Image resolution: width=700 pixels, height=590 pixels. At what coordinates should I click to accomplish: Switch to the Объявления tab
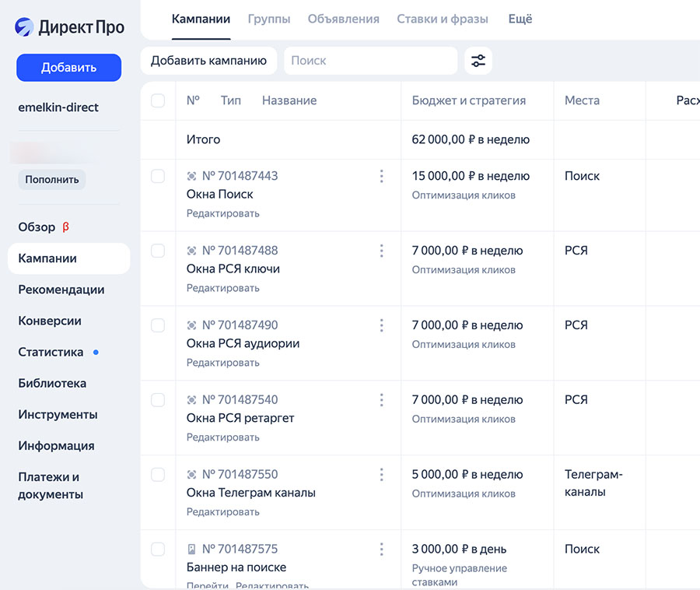pyautogui.click(x=343, y=19)
